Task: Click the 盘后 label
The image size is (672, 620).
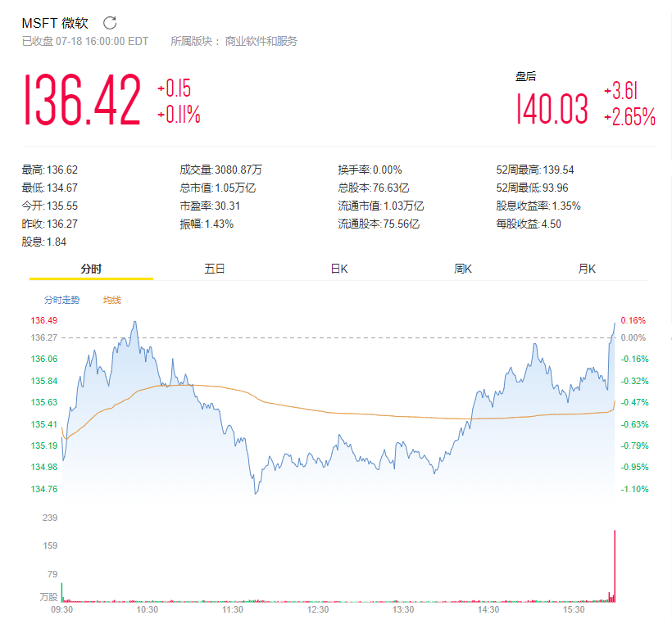Action: click(526, 77)
